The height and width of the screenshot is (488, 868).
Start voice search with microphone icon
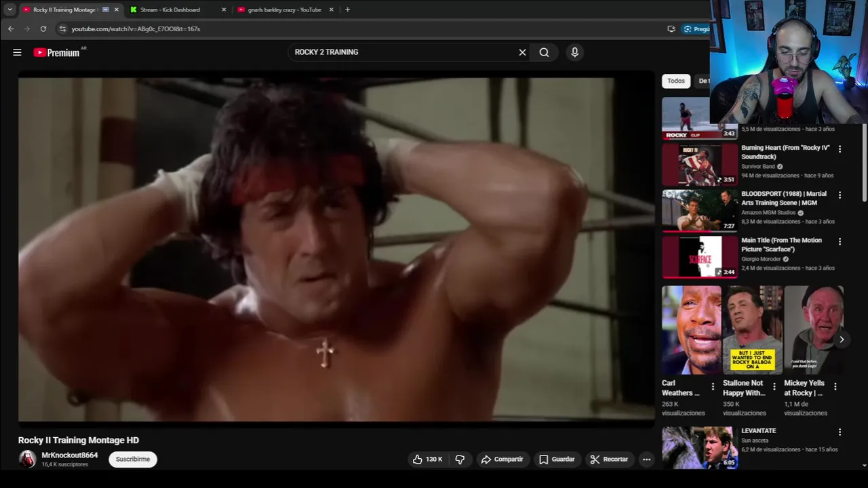[574, 52]
